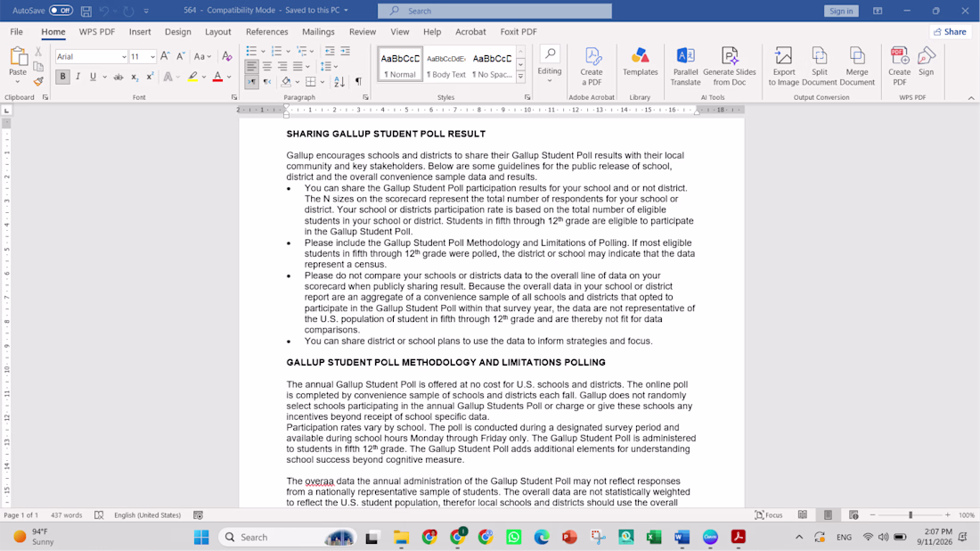Open the File menu
This screenshot has width=980, height=551.
(16, 31)
